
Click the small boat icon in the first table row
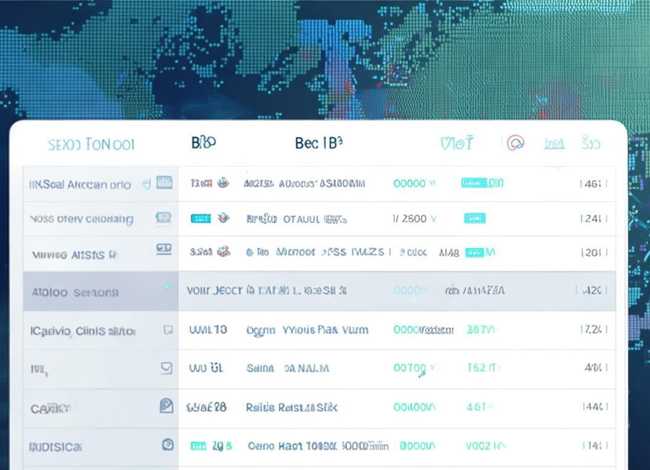click(x=223, y=182)
